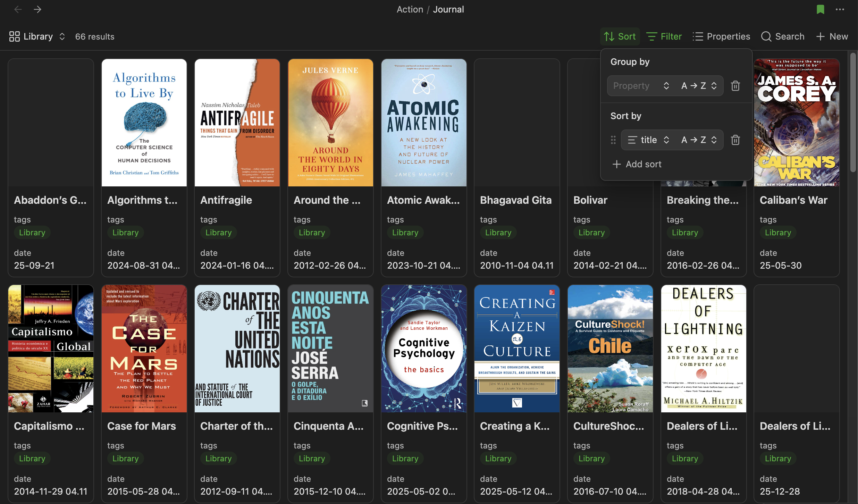The width and height of the screenshot is (858, 504).
Task: Open the Cinquenta Anos Esta Noite cover
Action: [330, 348]
